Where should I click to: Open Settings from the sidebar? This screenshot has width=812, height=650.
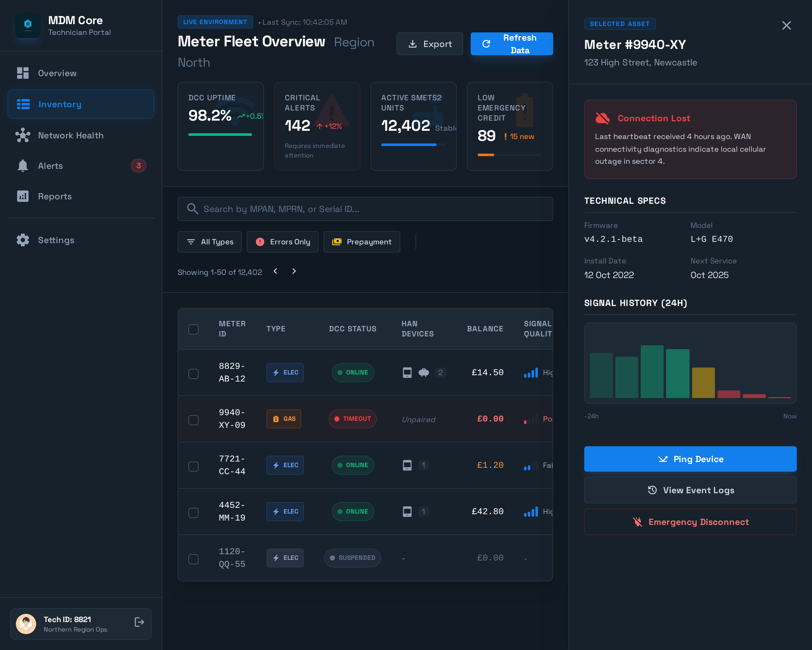click(x=56, y=240)
